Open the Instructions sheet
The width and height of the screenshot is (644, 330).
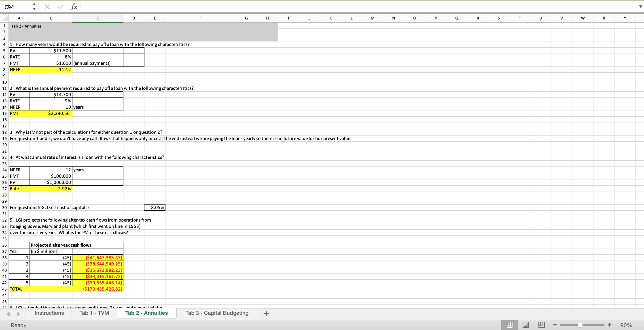tap(49, 313)
